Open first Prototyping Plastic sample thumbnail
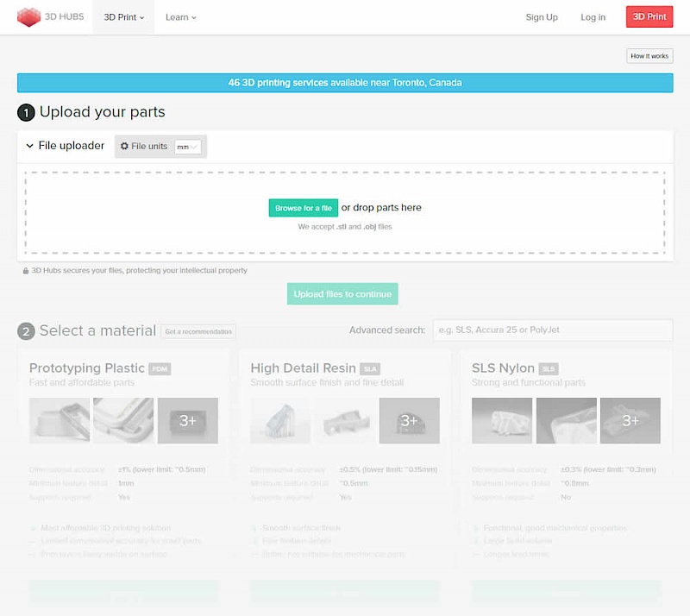The width and height of the screenshot is (690, 616). (x=59, y=420)
